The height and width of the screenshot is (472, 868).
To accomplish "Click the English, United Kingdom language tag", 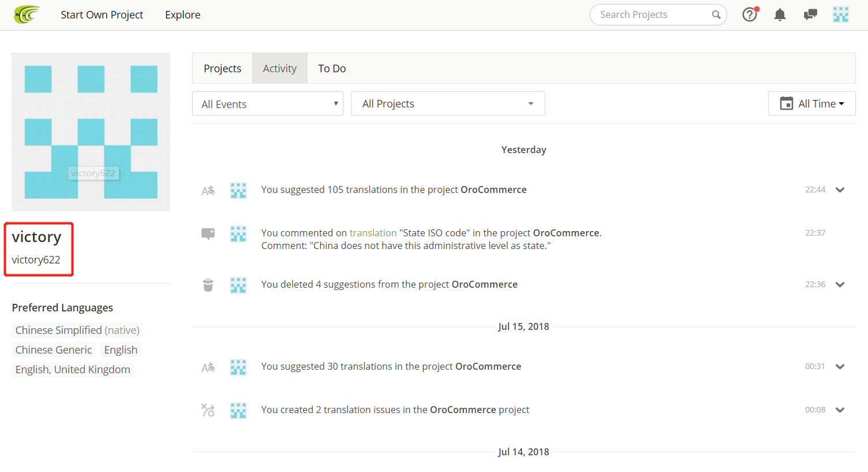I will [73, 369].
